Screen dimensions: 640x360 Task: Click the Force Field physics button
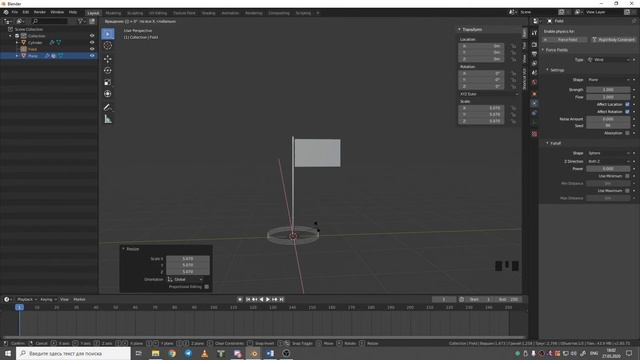[x=565, y=40]
